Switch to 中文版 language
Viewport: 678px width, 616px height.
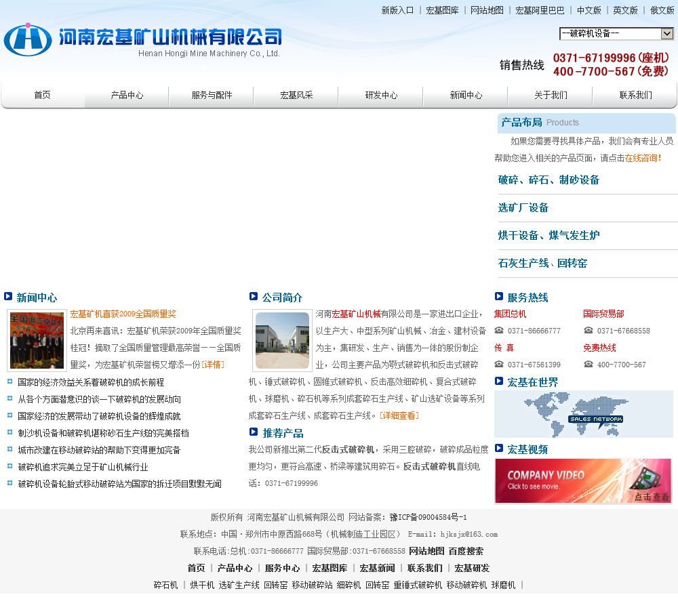click(589, 10)
